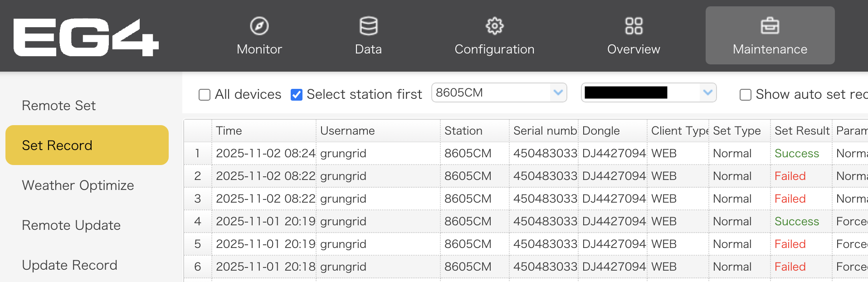This screenshot has height=282, width=868.
Task: Select Remote Set in sidebar
Action: [x=59, y=106]
